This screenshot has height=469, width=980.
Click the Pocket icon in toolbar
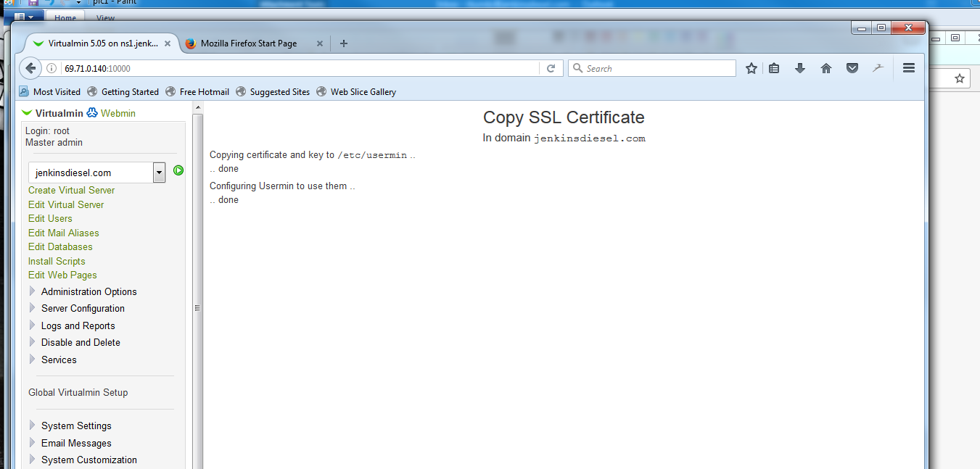tap(853, 68)
